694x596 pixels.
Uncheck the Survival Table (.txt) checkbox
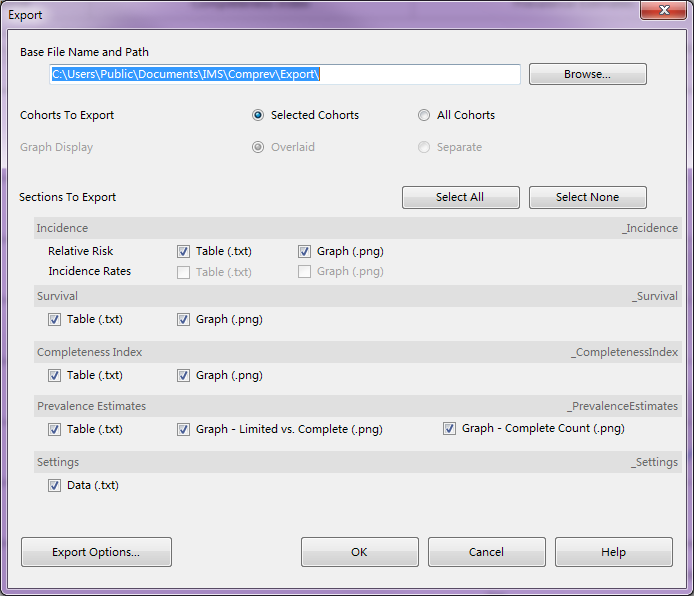54,320
